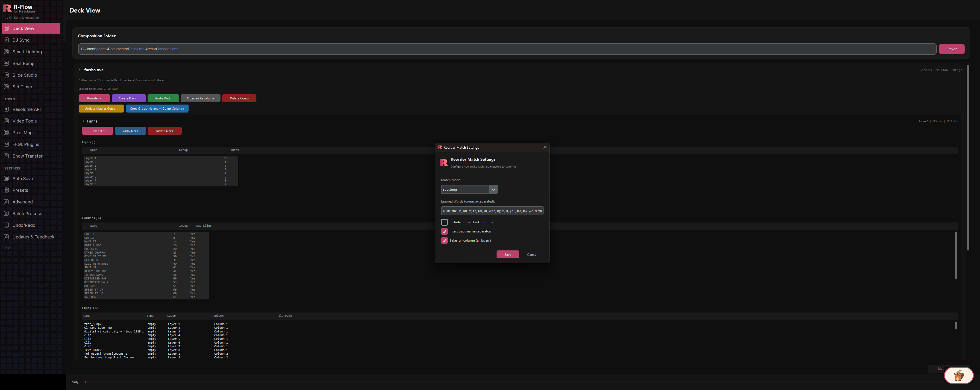
Task: Open the Create Deck dropdown button
Action: [x=128, y=99]
